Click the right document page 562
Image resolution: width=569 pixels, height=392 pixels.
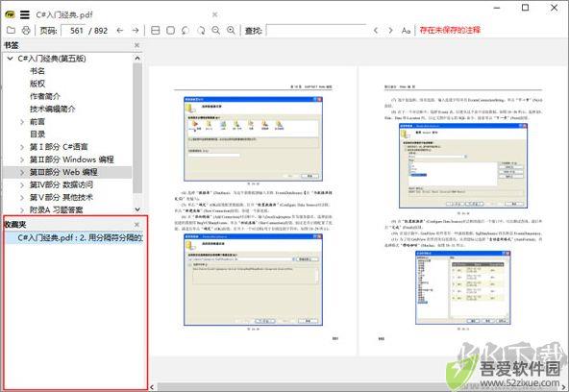click(x=463, y=210)
